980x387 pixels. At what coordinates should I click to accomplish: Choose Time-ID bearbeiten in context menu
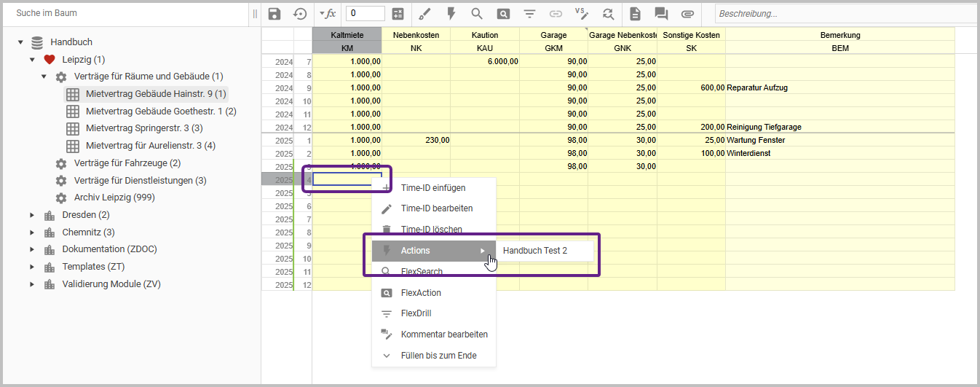pyautogui.click(x=436, y=208)
